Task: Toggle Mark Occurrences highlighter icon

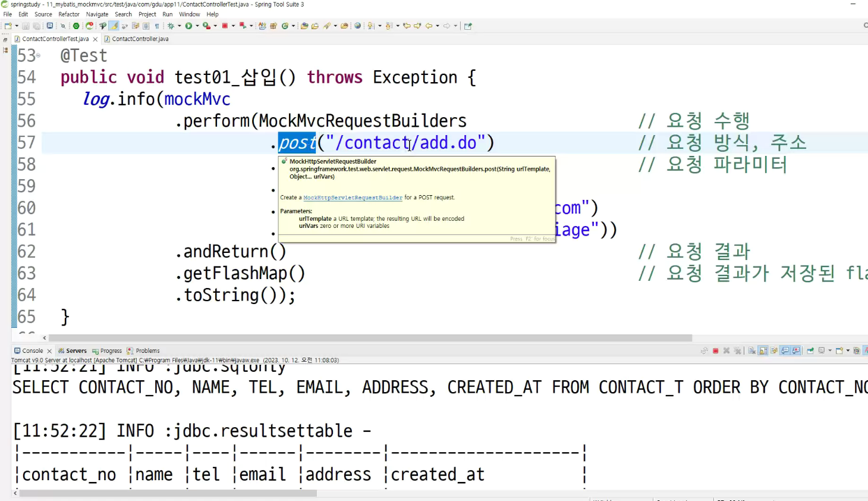Action: (114, 26)
